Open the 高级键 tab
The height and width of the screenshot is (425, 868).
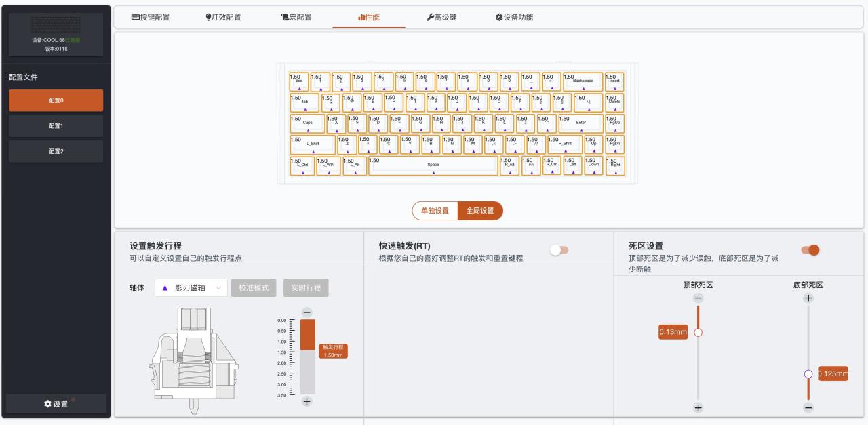click(x=441, y=17)
